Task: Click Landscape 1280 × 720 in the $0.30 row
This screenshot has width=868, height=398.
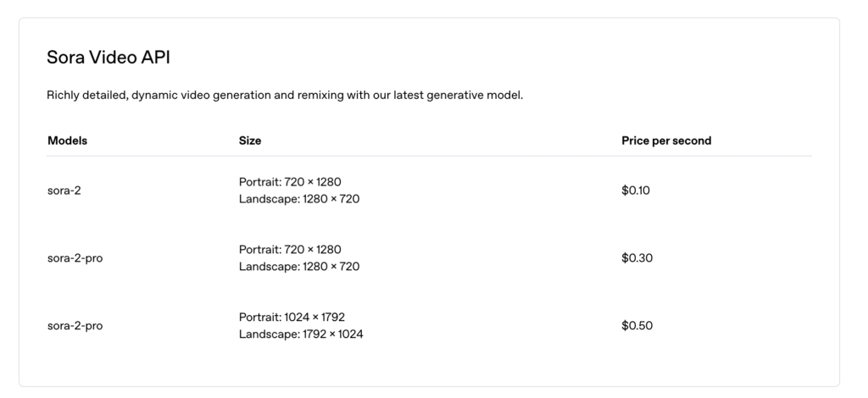Action: click(x=299, y=267)
